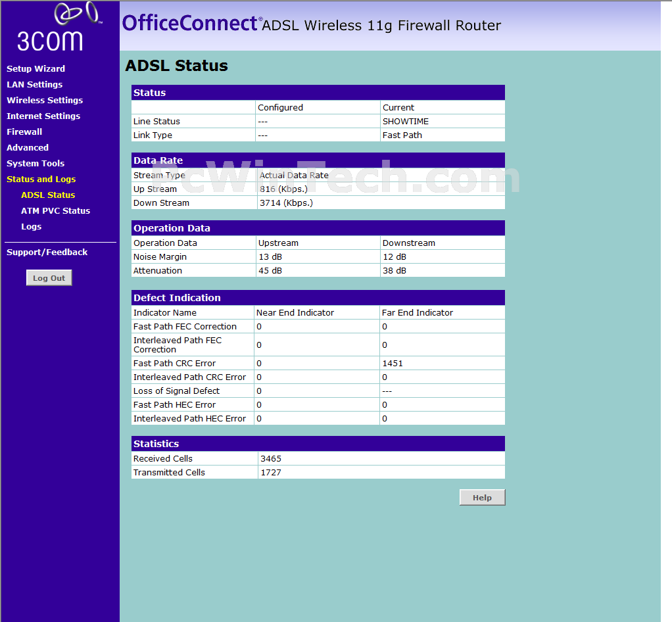Viewport: 672px width, 622px height.
Task: Click Interleaved Path CRC Error label
Action: point(189,377)
